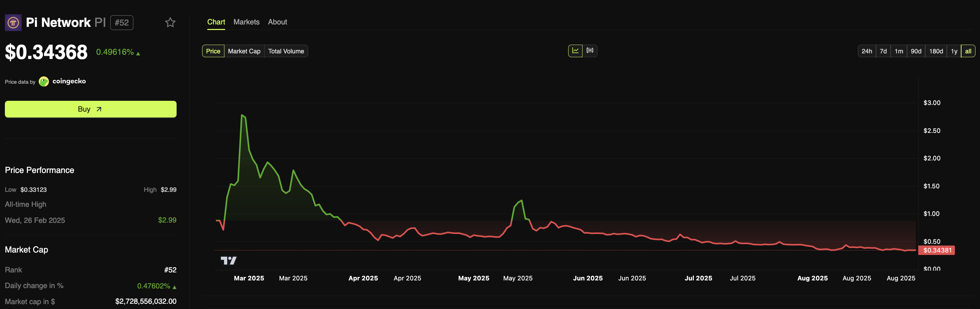The image size is (980, 309).
Task: Set chart range to 7d
Action: pyautogui.click(x=883, y=51)
